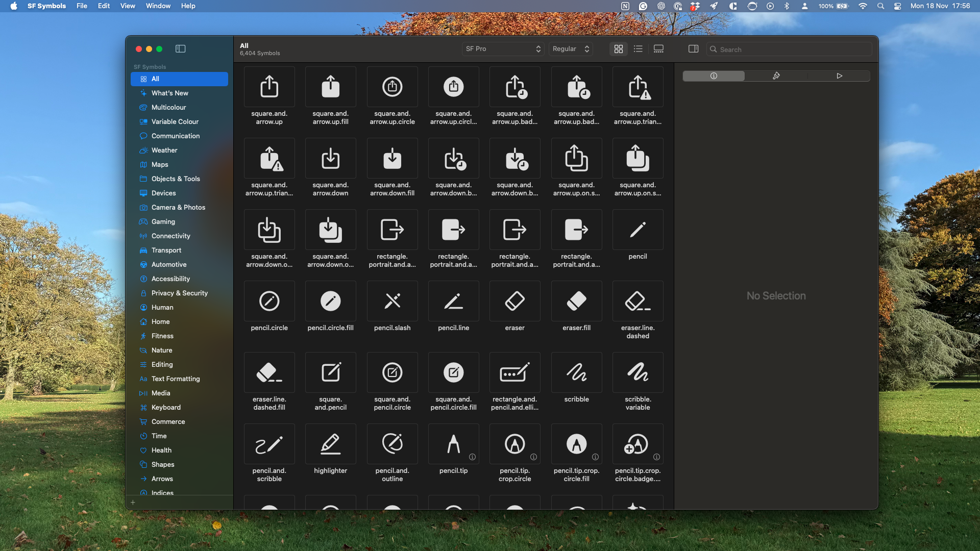Select the pencil.and.outline symbol
This screenshot has width=980, height=551.
click(392, 444)
